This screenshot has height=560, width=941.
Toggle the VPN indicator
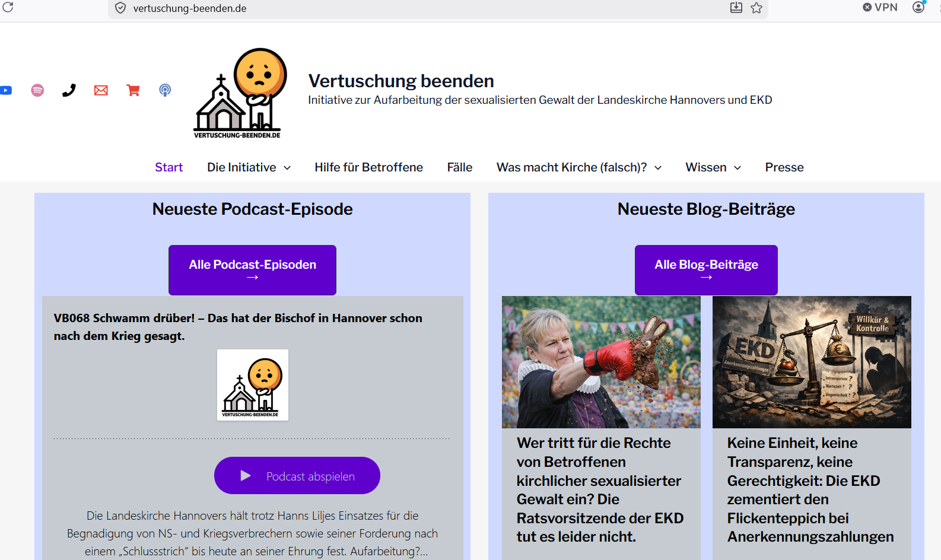coord(880,8)
